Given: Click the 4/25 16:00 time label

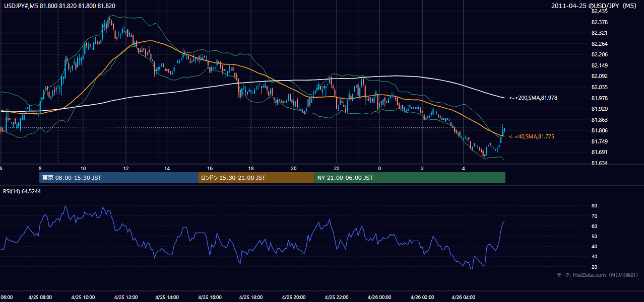Looking at the screenshot, I should pyautogui.click(x=210, y=297).
